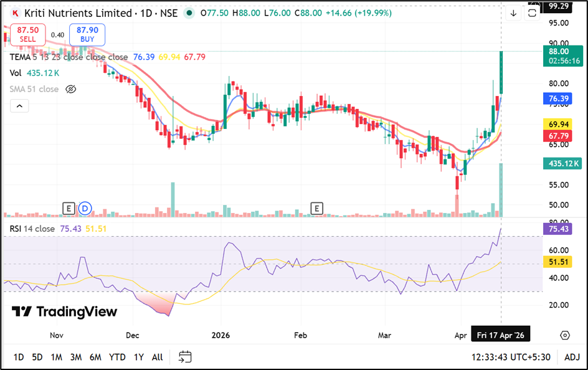Click the Kriti Nutrients symbol logo icon
The image size is (588, 370).
(x=14, y=13)
